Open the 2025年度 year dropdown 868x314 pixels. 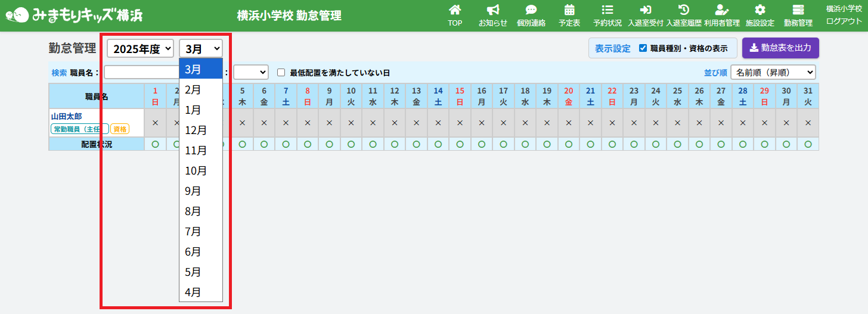(141, 49)
